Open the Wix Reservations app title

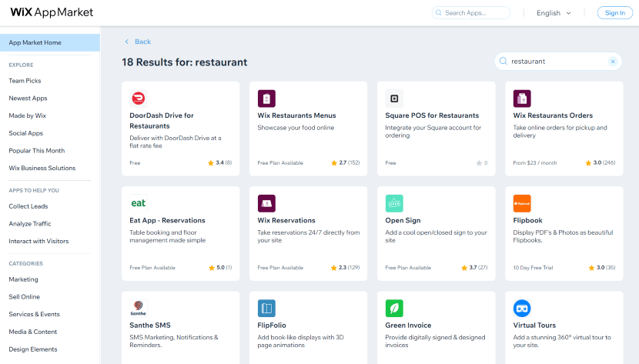click(286, 221)
